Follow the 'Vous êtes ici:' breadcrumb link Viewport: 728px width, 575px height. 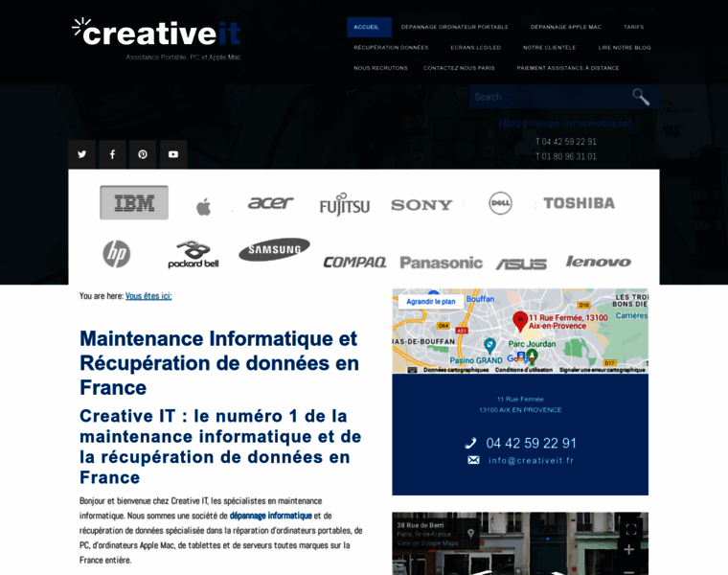[148, 296]
